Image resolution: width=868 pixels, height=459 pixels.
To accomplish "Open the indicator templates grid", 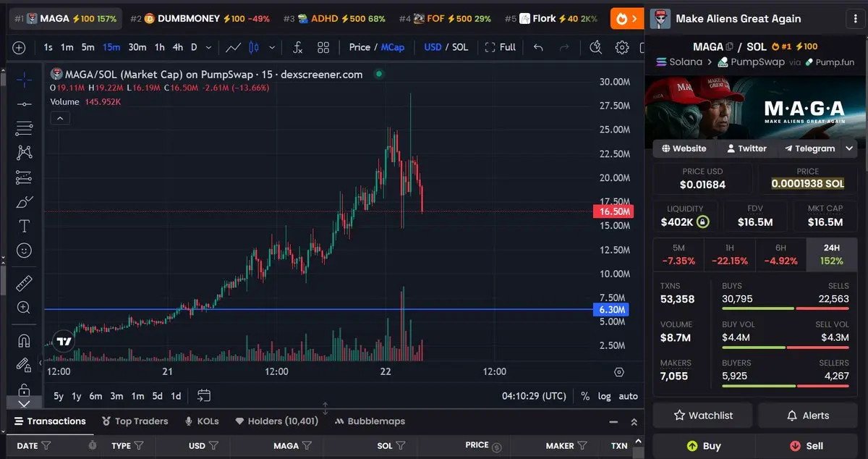I will [x=323, y=47].
